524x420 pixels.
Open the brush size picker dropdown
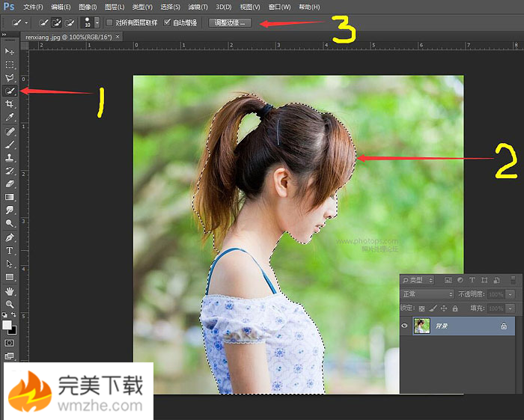coord(97,23)
